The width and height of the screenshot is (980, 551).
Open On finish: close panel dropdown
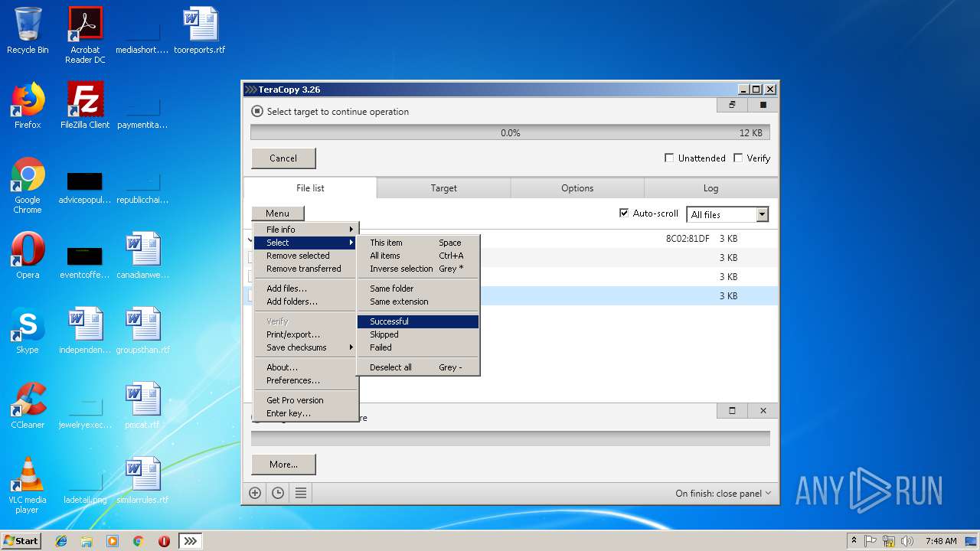723,494
